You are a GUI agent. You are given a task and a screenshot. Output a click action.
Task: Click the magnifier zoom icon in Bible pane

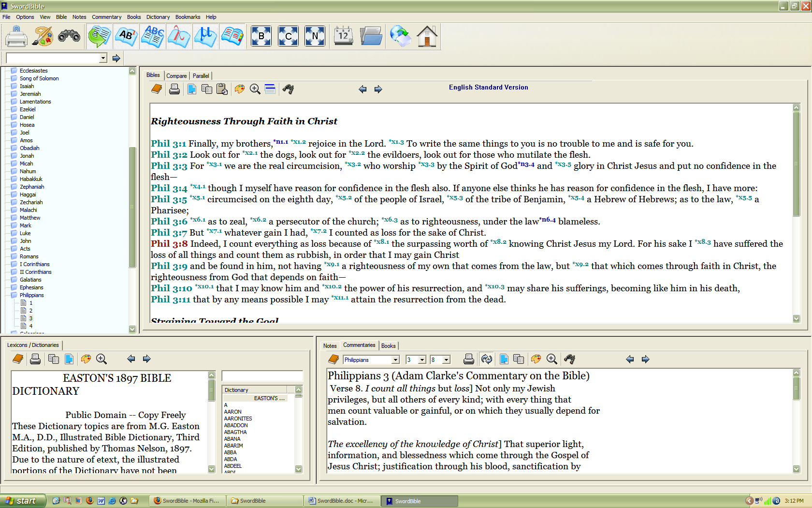(x=255, y=89)
